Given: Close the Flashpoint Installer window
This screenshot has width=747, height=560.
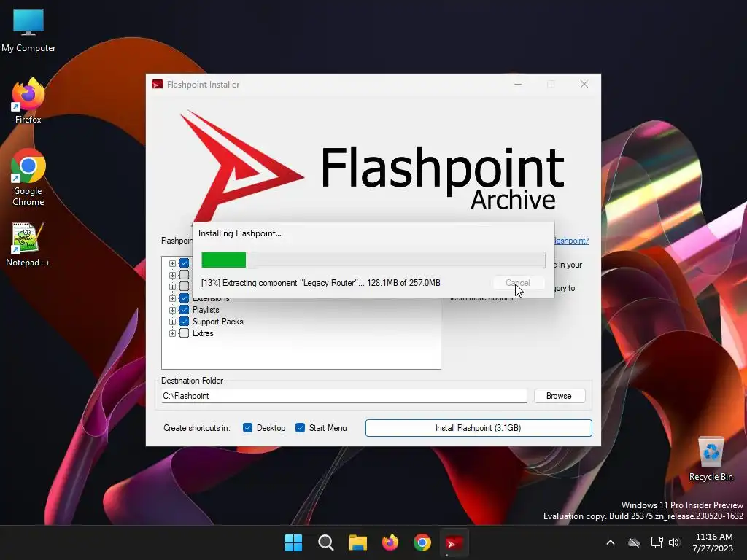Looking at the screenshot, I should [x=584, y=85].
